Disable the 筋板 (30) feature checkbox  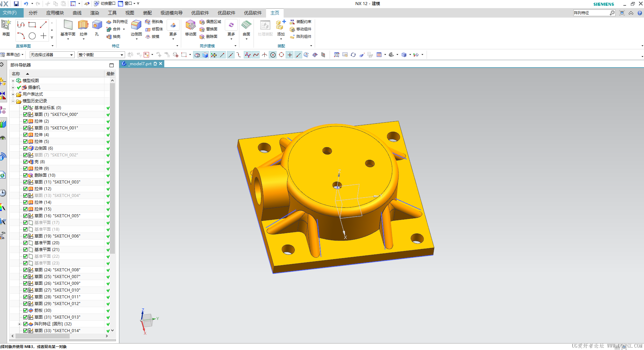25,310
